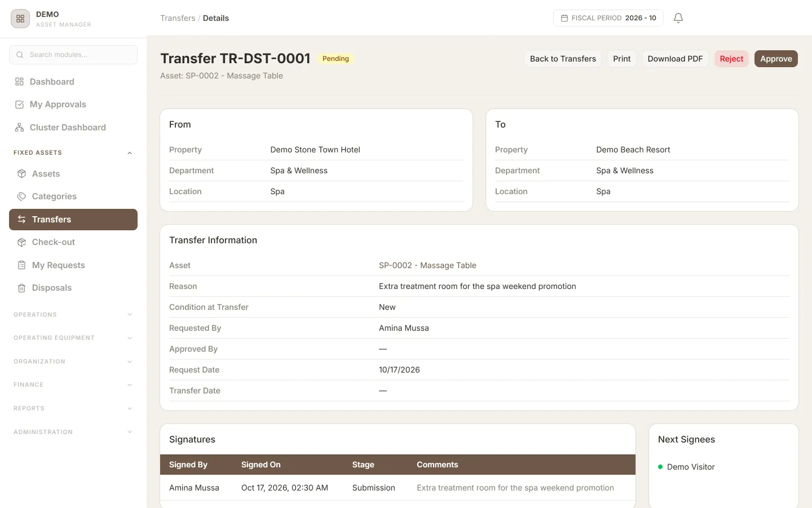Image resolution: width=812 pixels, height=508 pixels.
Task: Click the search magnifier icon
Action: pos(20,55)
